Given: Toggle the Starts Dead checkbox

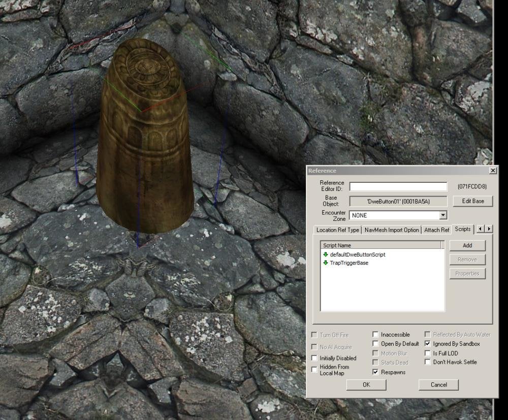Looking at the screenshot, I should click(x=375, y=363).
